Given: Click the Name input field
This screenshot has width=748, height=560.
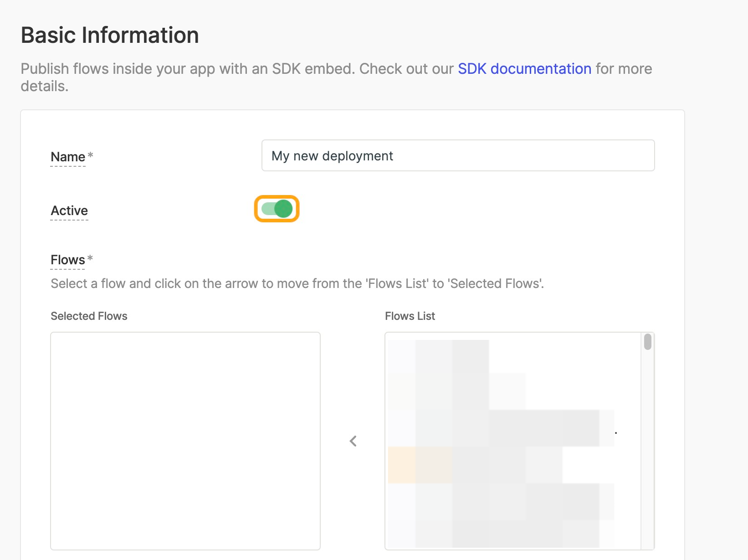Looking at the screenshot, I should point(458,156).
